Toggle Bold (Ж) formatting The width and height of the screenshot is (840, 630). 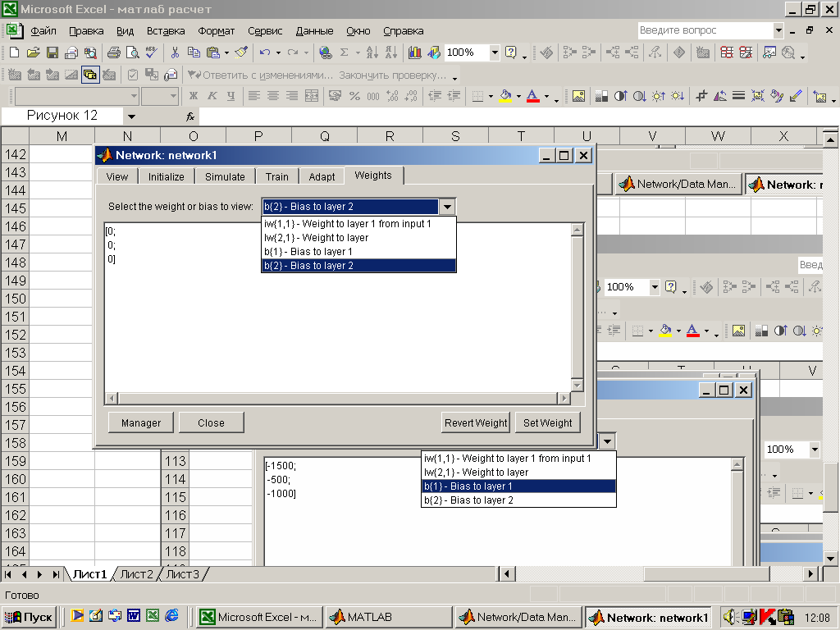coord(194,97)
